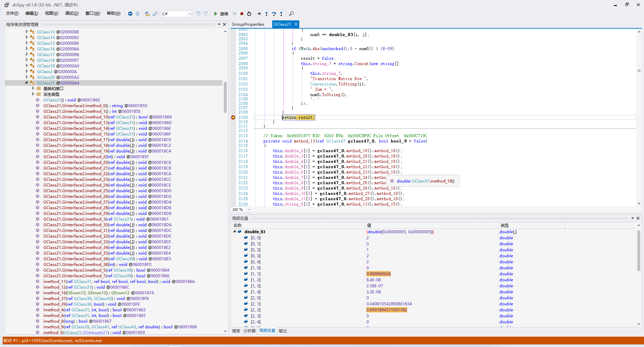Click the Step Into icon
Viewport: 644px width, 347px height.
[x=266, y=14]
